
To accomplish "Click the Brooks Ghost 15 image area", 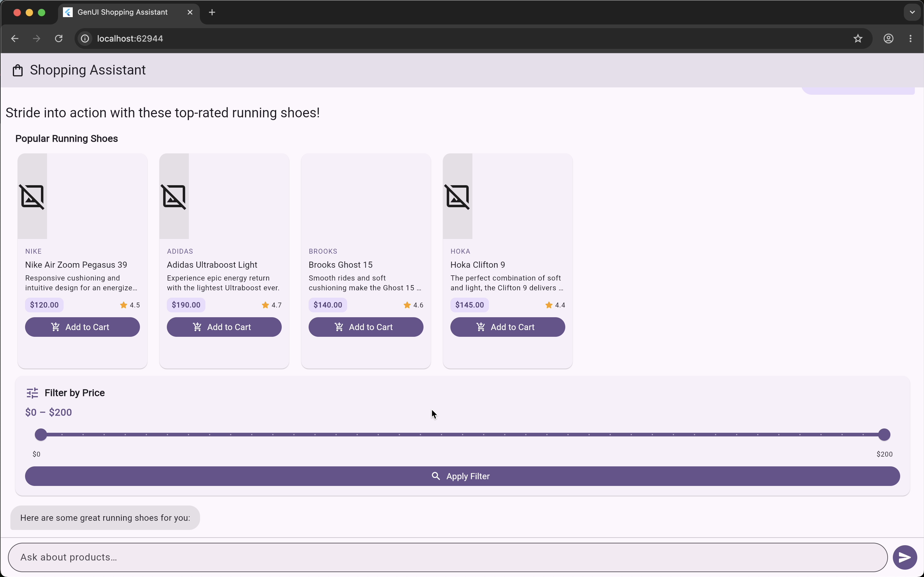I will (x=366, y=197).
